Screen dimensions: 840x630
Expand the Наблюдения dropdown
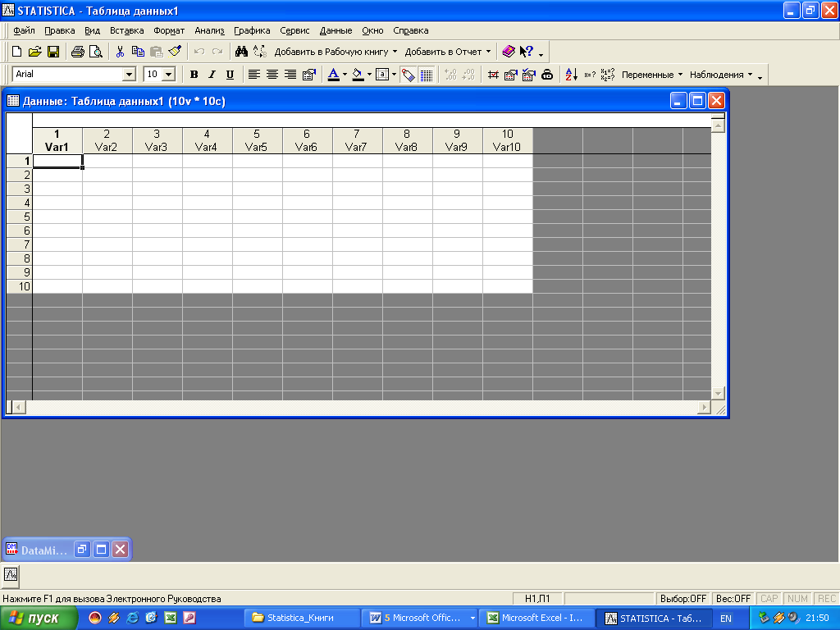pyautogui.click(x=750, y=75)
